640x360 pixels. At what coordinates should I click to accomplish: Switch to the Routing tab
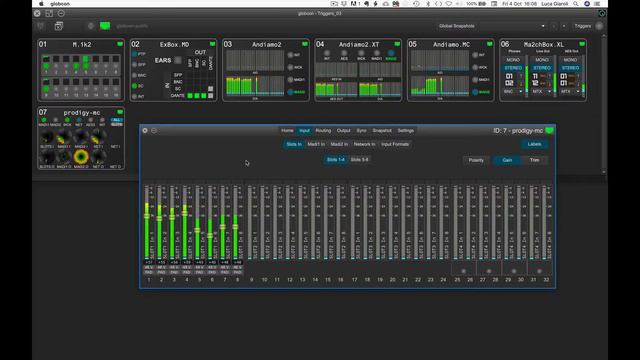coord(323,131)
